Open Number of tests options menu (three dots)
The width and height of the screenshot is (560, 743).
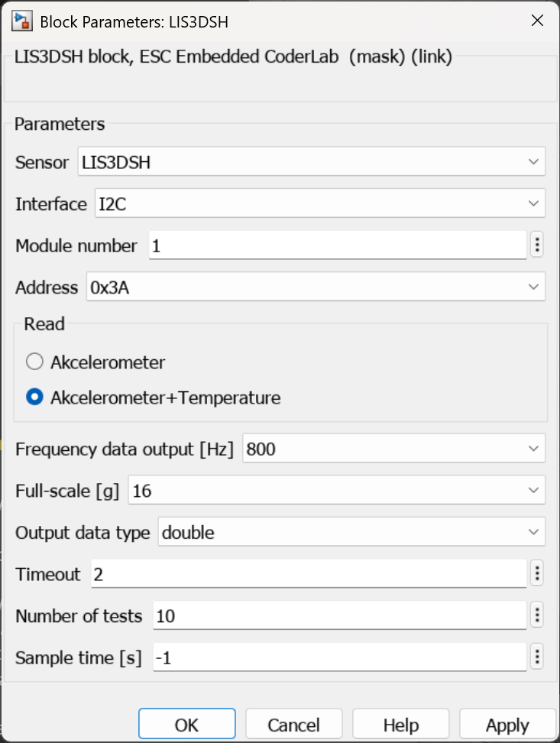(537, 615)
